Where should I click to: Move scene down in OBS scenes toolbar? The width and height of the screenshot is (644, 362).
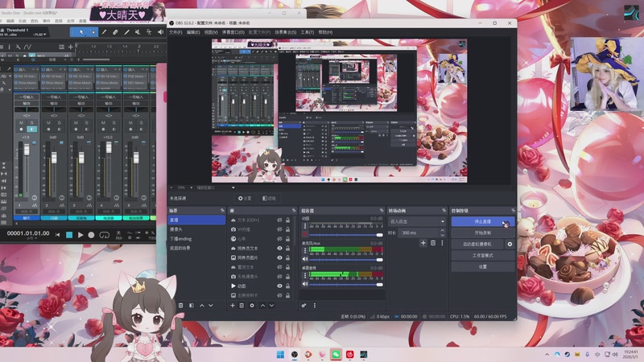(x=211, y=306)
